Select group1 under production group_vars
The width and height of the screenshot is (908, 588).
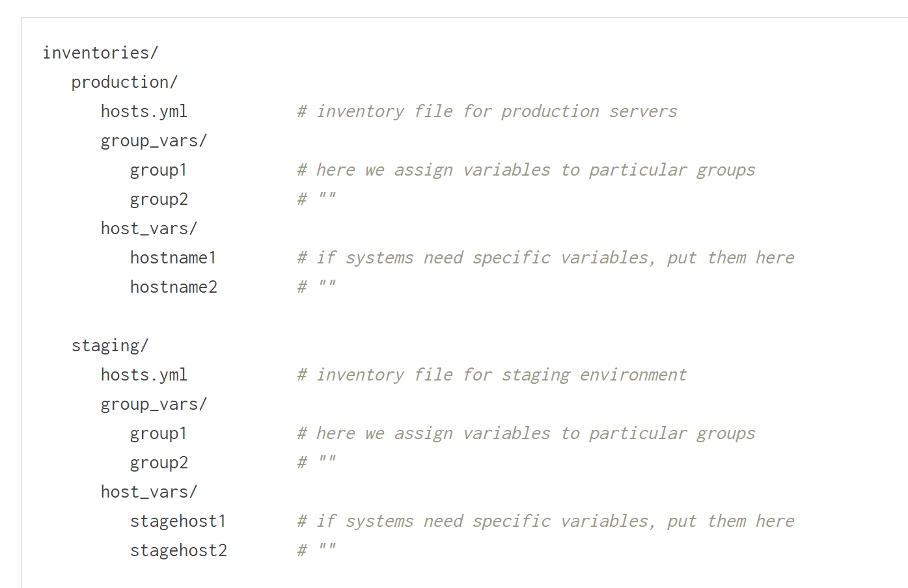pos(158,169)
